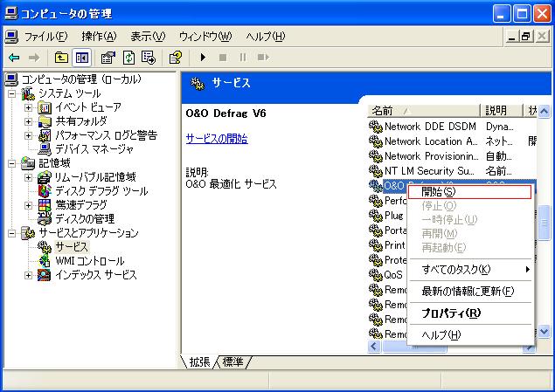
Task: Click the Export List toolbar icon
Action: click(149, 58)
